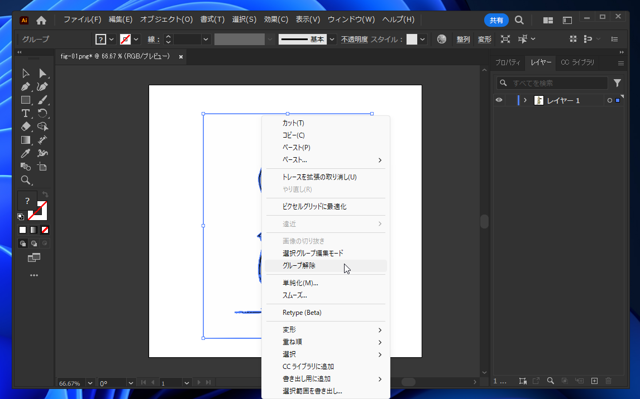Select the Pen tool
This screenshot has width=640, height=399.
tap(26, 86)
